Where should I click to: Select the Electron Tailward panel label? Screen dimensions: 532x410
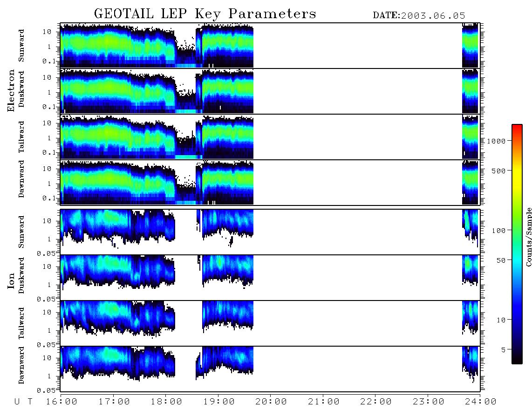click(x=21, y=137)
